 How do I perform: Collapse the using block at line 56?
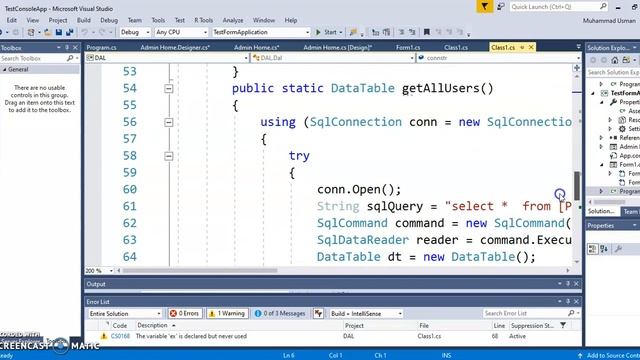point(169,122)
